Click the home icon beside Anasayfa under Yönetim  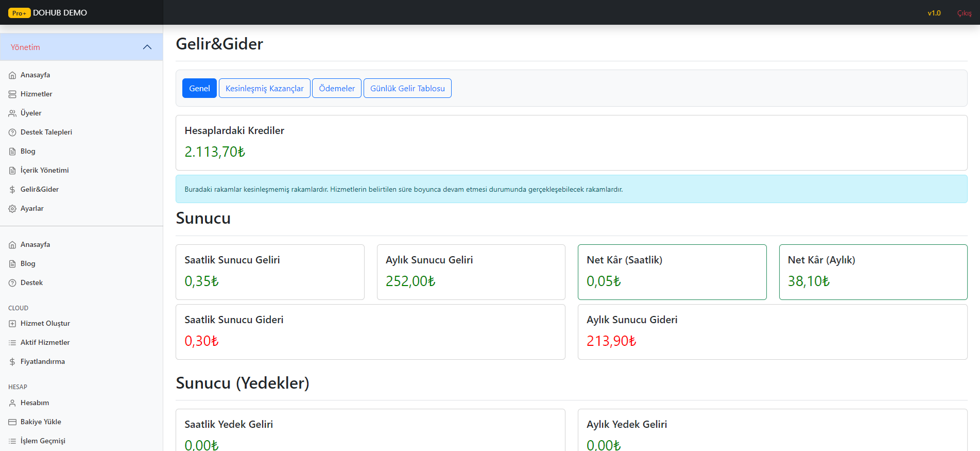point(12,75)
